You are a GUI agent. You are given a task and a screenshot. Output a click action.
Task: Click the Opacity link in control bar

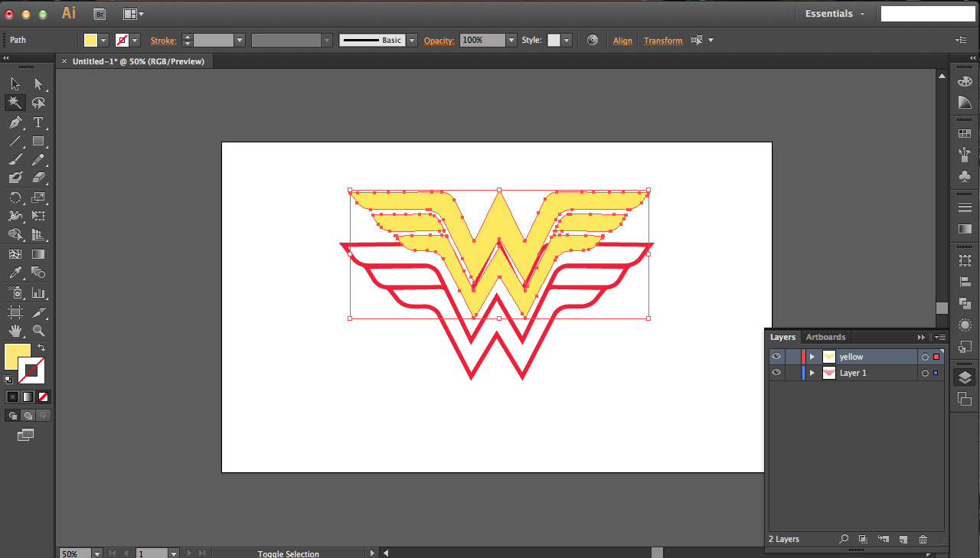coord(439,41)
